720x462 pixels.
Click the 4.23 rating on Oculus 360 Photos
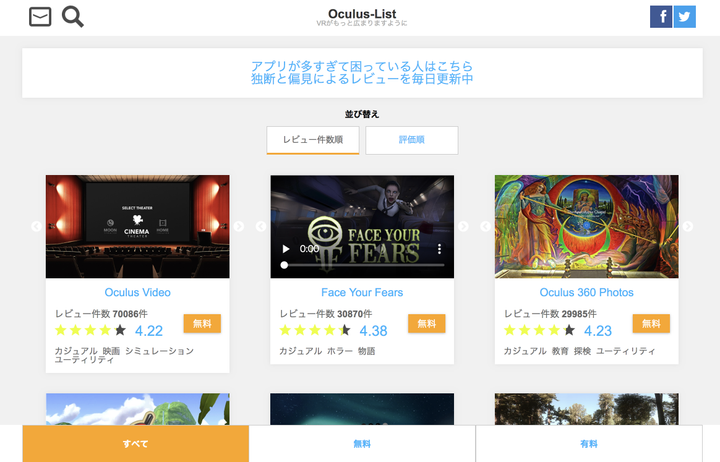pos(598,331)
